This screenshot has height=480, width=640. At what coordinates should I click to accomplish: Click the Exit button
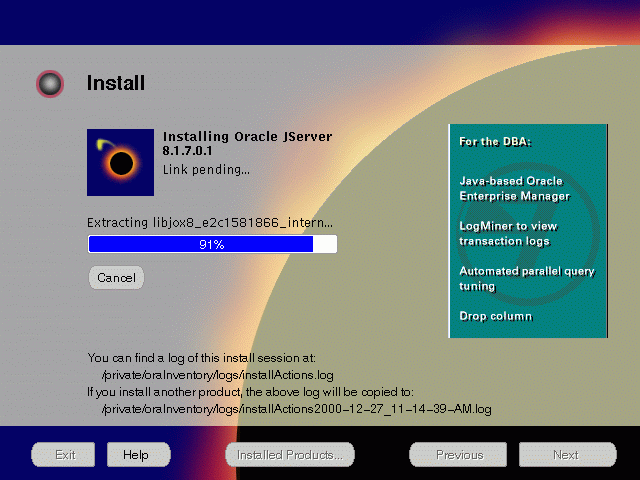63,454
